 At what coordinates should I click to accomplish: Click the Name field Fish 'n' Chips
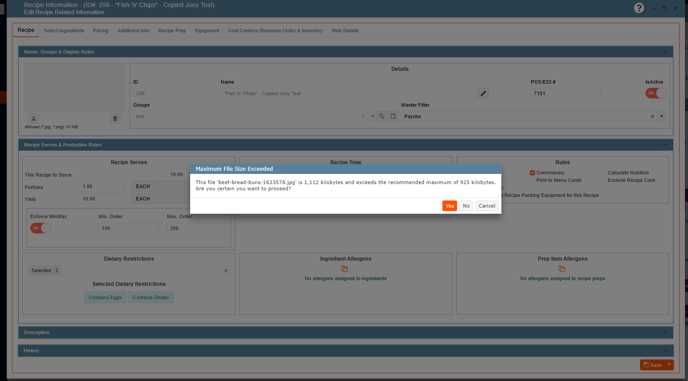click(349, 93)
